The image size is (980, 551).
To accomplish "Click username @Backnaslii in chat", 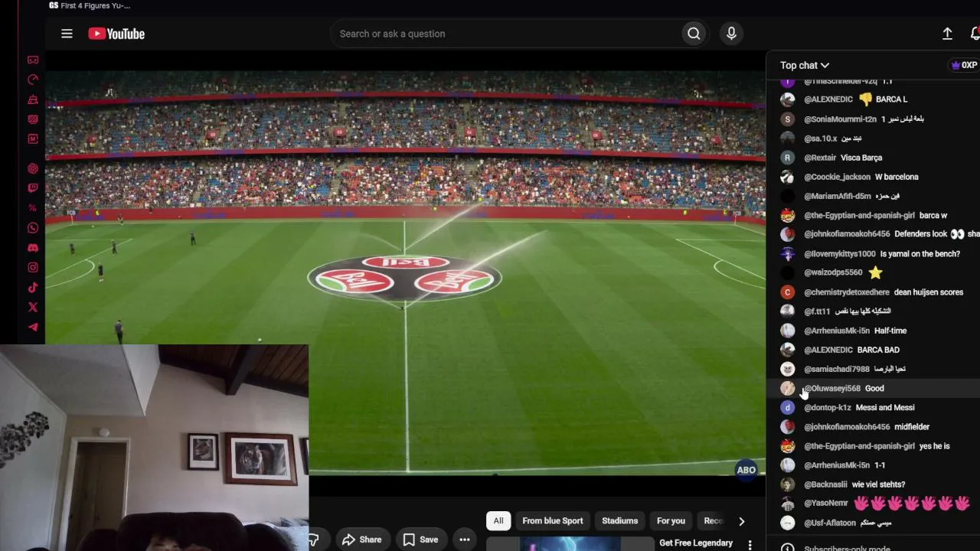I will pyautogui.click(x=825, y=484).
